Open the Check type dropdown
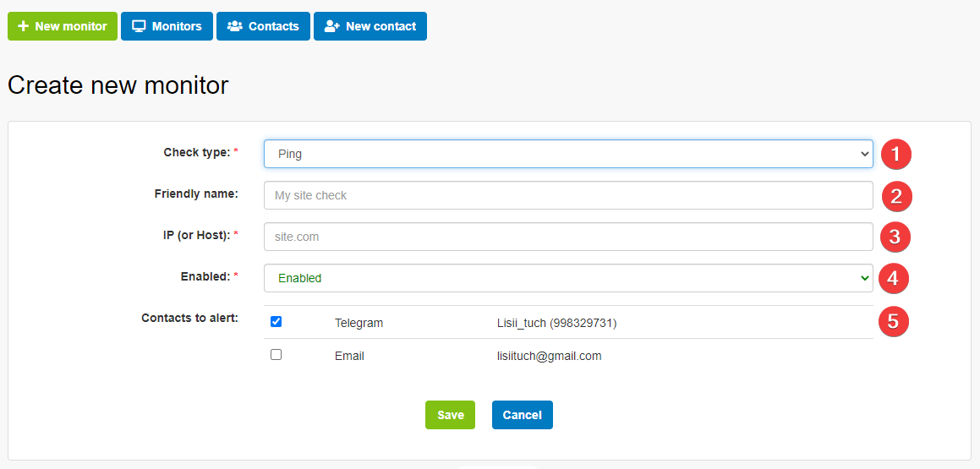Screen dimensions: 980x469 [x=568, y=154]
